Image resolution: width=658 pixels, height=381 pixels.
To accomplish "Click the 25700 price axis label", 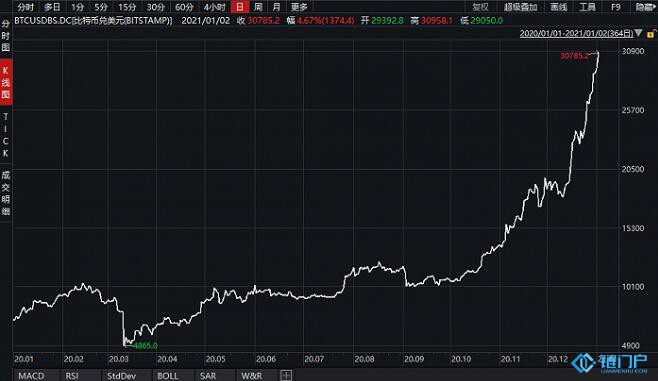I will point(633,110).
